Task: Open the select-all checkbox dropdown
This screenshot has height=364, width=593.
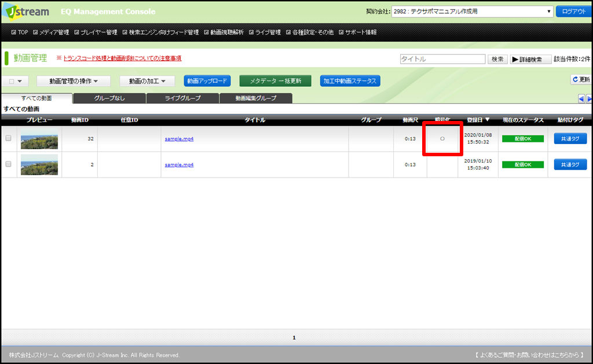Action: click(x=16, y=82)
